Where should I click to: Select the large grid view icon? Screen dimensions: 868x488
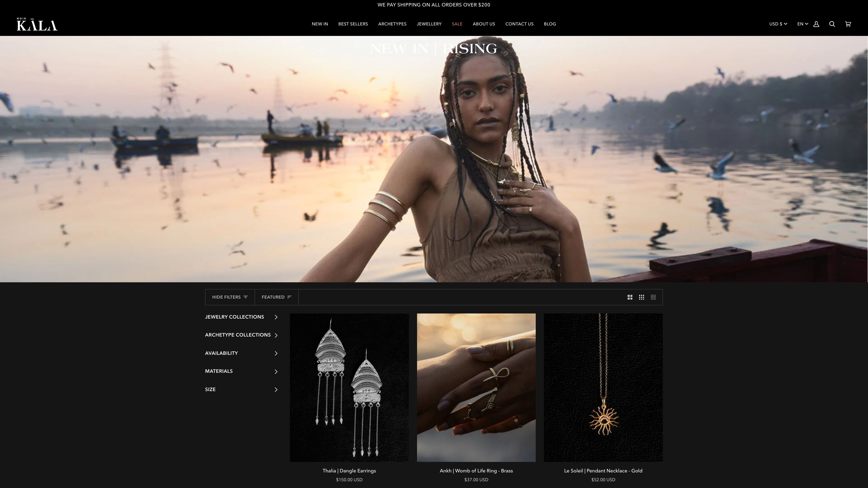(630, 297)
